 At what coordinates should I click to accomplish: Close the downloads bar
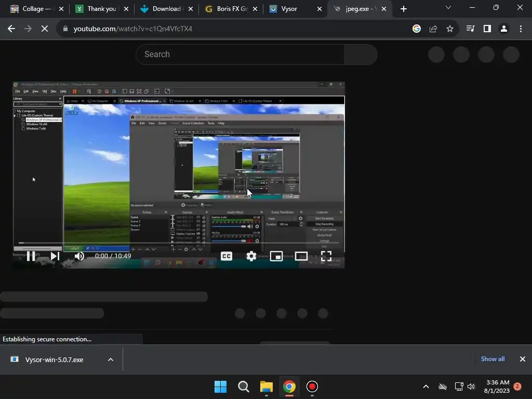pos(523,359)
